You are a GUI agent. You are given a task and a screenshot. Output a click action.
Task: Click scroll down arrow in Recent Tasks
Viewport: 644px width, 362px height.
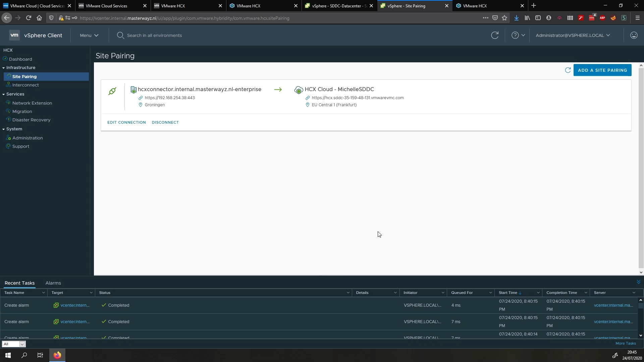(641, 336)
